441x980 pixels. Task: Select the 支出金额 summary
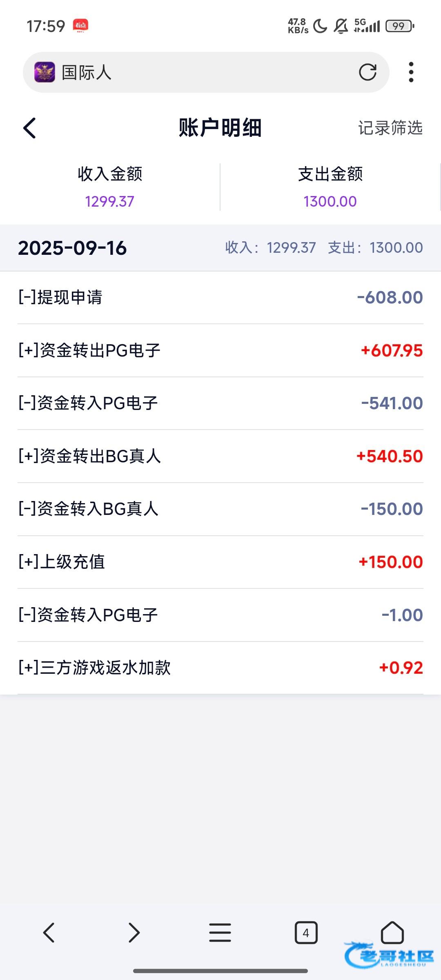[x=330, y=187]
